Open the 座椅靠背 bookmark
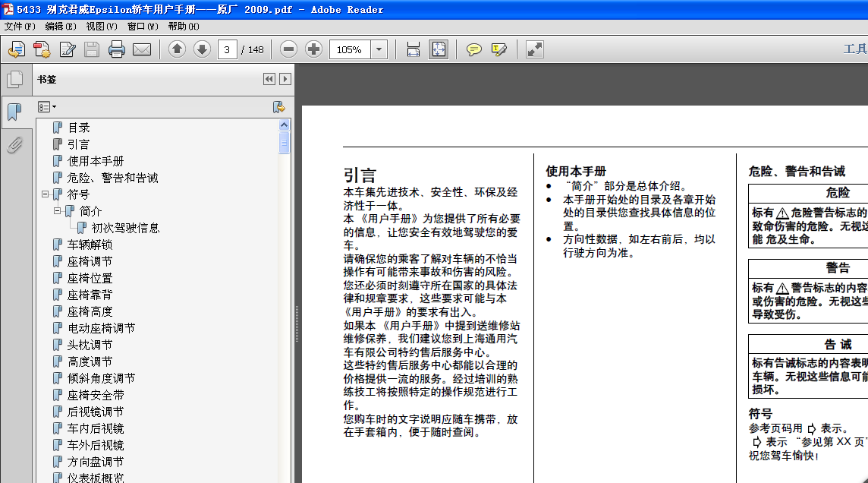Viewport: 868px width, 483px height. [x=90, y=295]
